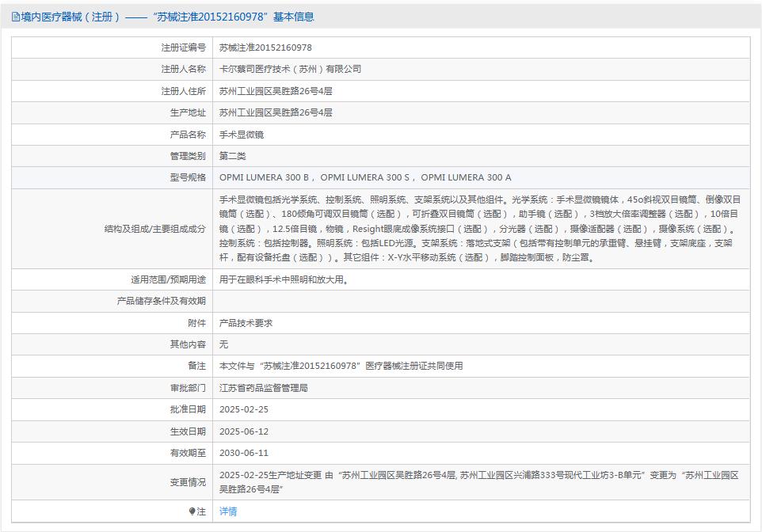The width and height of the screenshot is (762, 532).
Task: Click the bulb icon beside 注 label
Action: (x=192, y=511)
